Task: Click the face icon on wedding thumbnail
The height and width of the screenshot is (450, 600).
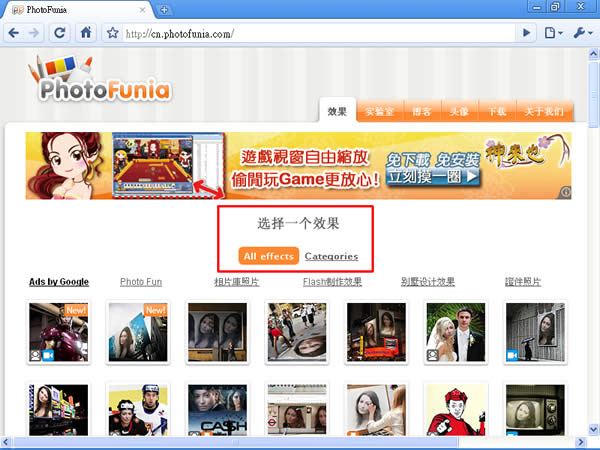Action: [x=433, y=355]
